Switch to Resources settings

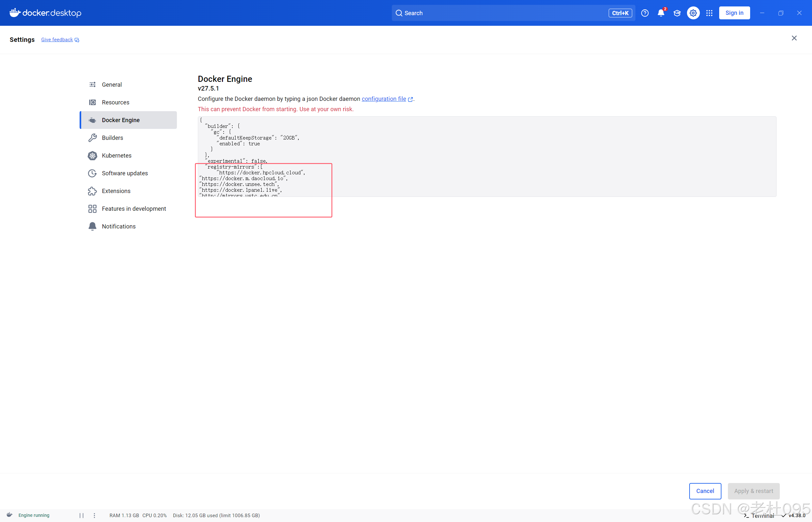pyautogui.click(x=115, y=102)
